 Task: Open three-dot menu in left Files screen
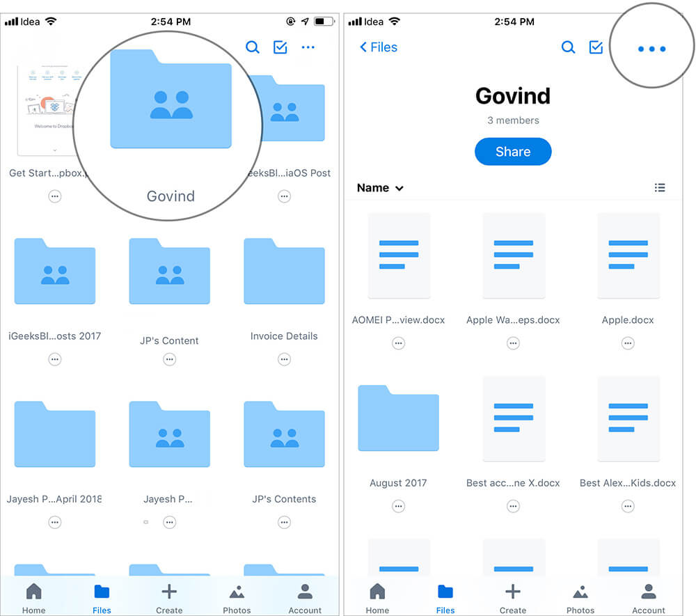(308, 47)
